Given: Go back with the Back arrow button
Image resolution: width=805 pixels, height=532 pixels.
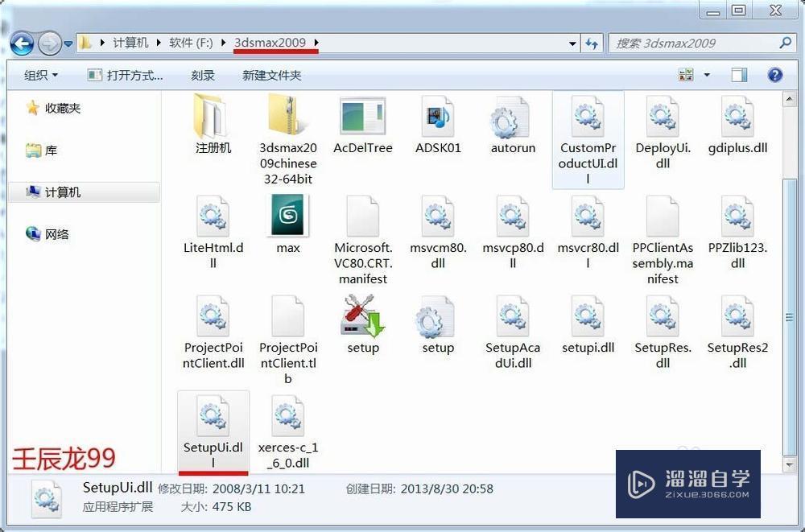Looking at the screenshot, I should (22, 43).
